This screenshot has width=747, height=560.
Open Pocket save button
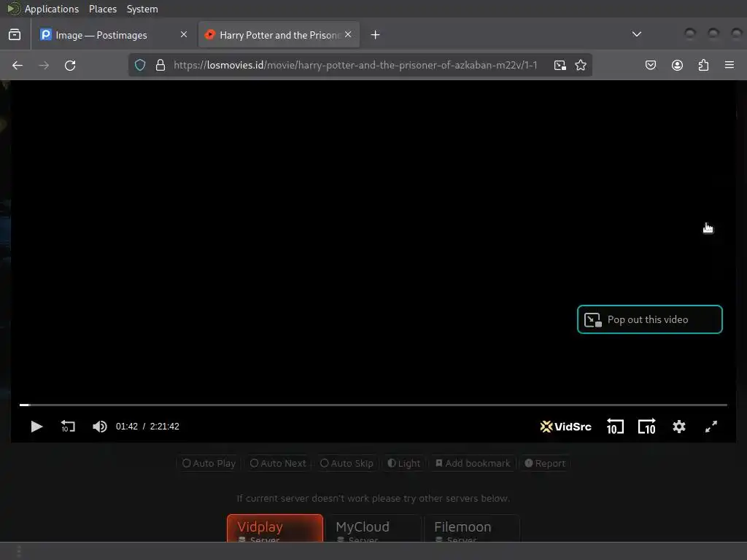[x=650, y=65]
